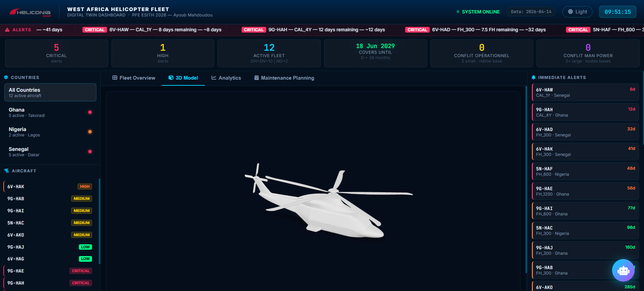Select aircraft 6V-HAK in list

[49, 186]
